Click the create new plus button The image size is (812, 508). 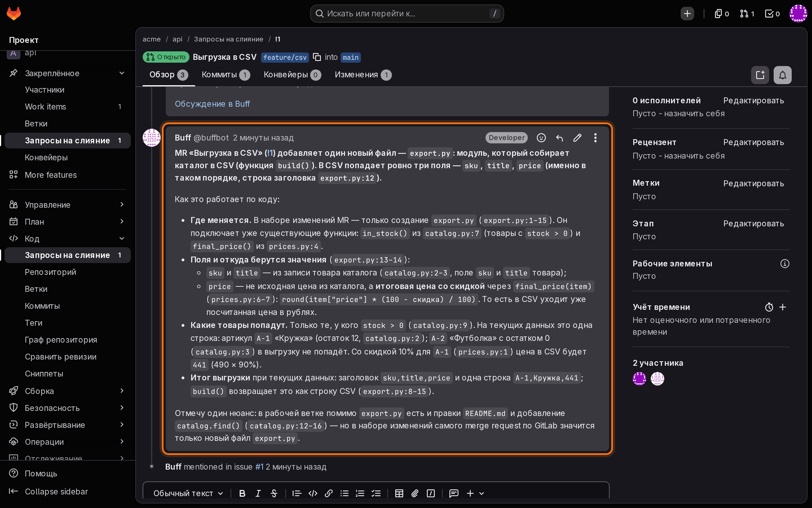coord(687,14)
